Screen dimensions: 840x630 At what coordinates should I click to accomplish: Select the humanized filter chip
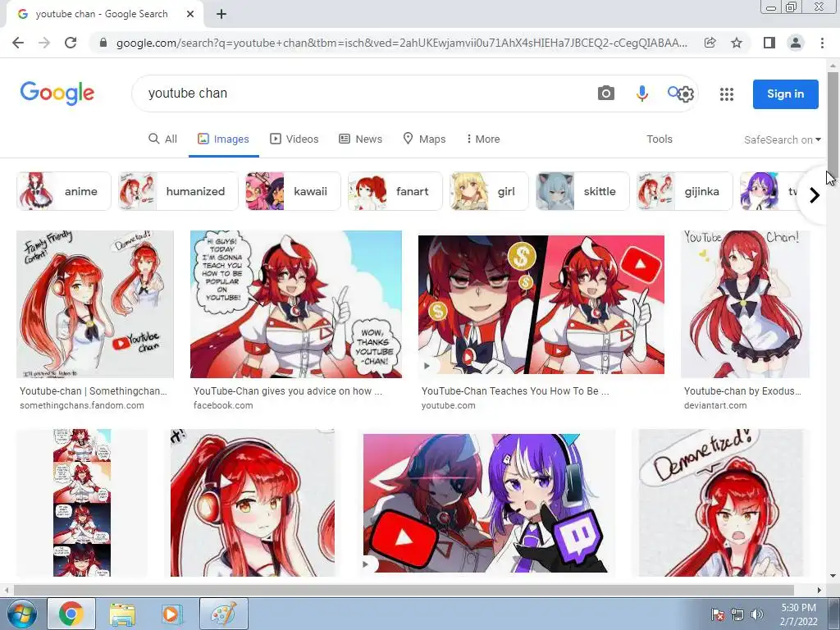(178, 191)
